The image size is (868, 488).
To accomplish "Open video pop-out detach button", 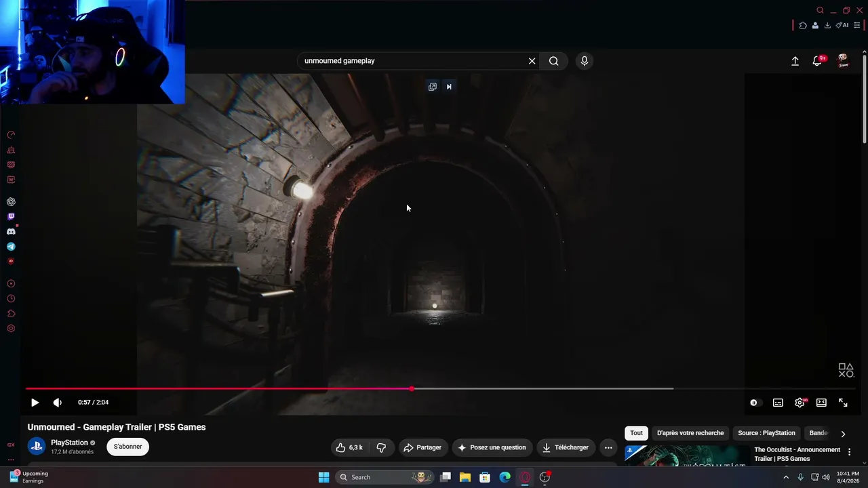I will click(x=433, y=87).
